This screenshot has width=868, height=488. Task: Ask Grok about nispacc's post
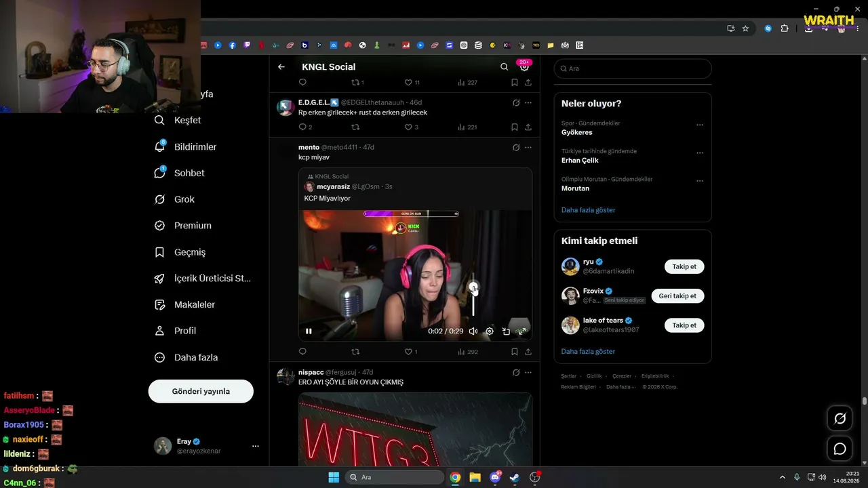(516, 373)
